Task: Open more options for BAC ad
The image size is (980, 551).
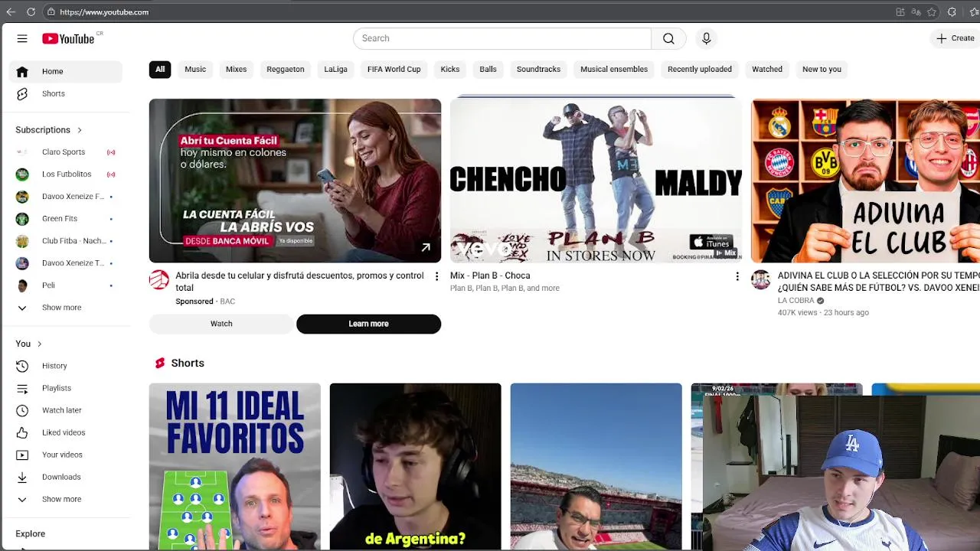Action: 436,276
